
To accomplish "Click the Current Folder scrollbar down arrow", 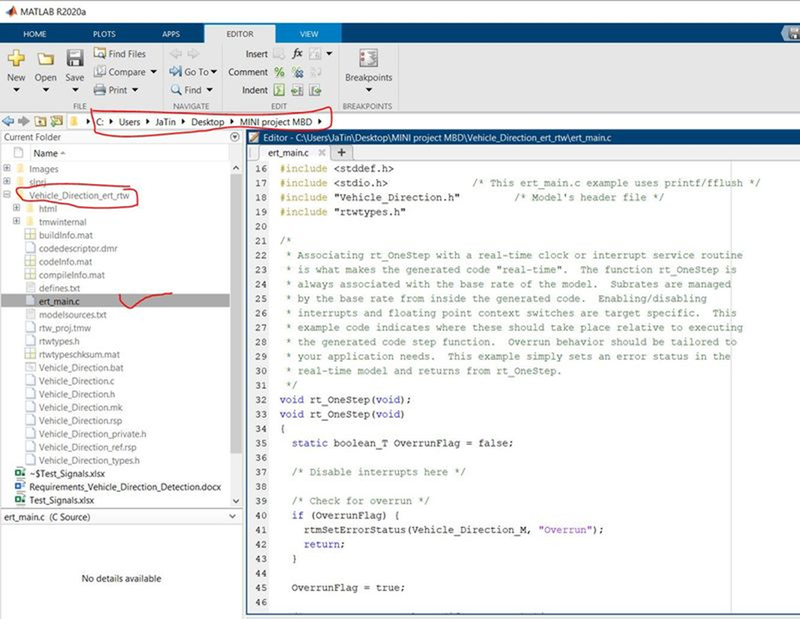I will [236, 501].
